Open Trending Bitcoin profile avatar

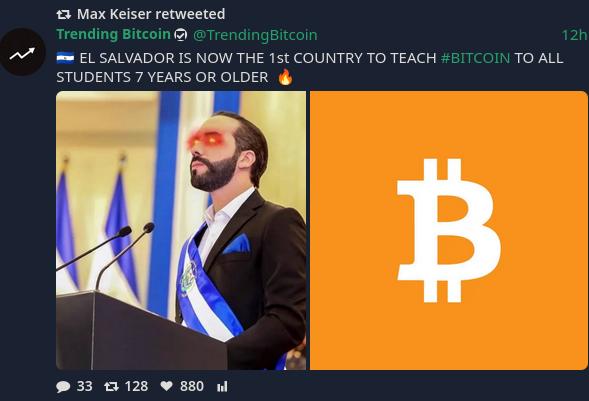[23, 52]
